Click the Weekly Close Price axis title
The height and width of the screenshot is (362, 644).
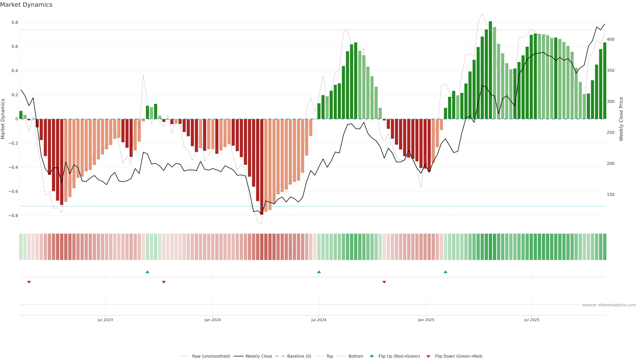(621, 119)
